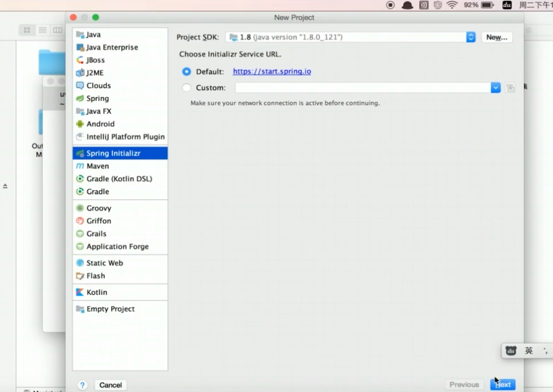This screenshot has height=392, width=553.
Task: Click the Cancel button
Action: [x=110, y=385]
